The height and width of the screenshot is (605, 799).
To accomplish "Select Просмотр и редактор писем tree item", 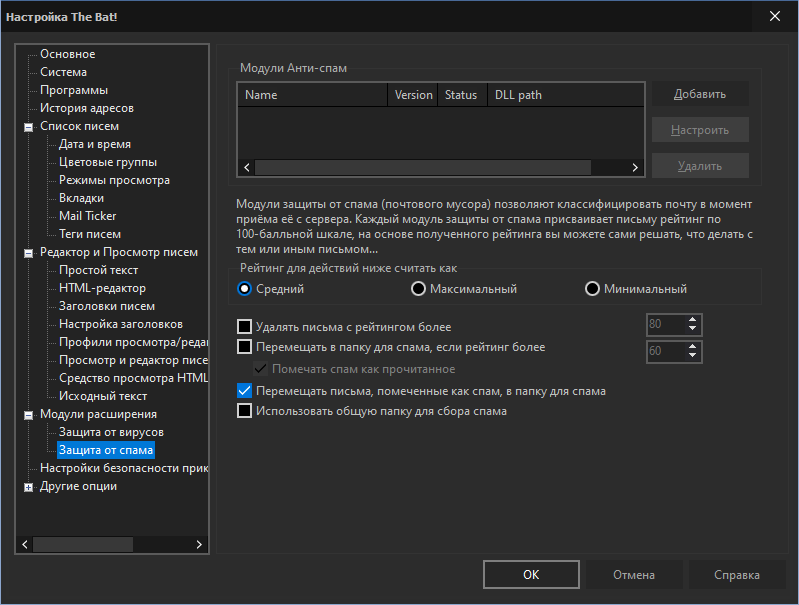I will (133, 360).
